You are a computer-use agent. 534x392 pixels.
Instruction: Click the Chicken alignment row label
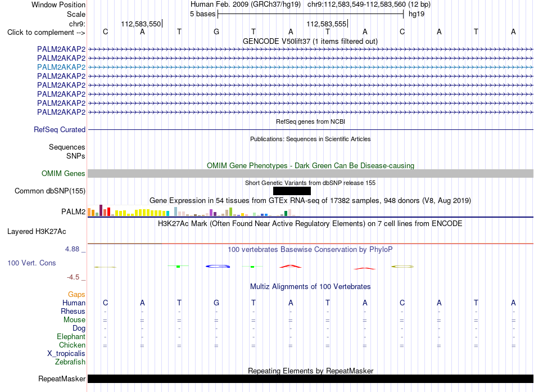click(72, 345)
